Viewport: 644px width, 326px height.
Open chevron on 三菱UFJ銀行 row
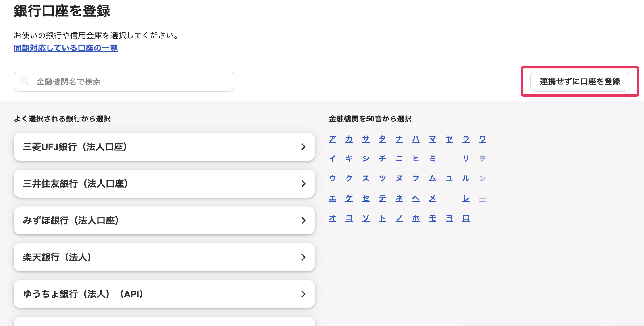click(x=303, y=147)
